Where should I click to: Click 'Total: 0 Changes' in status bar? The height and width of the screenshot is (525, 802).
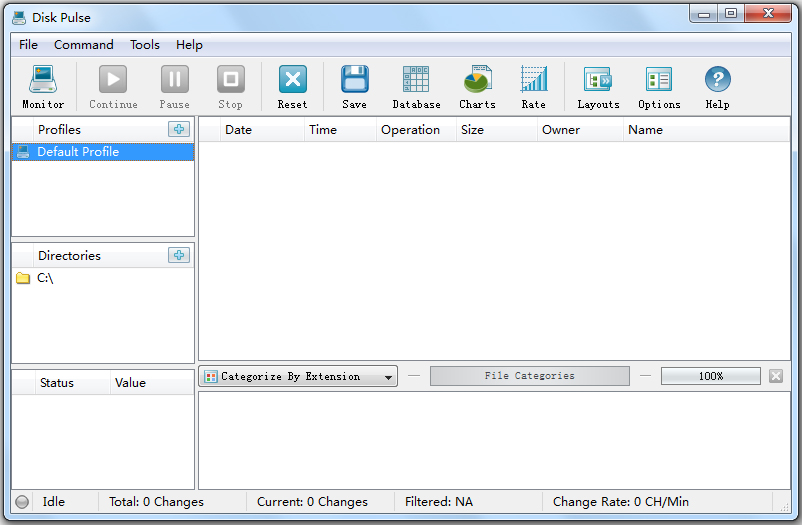point(156,502)
